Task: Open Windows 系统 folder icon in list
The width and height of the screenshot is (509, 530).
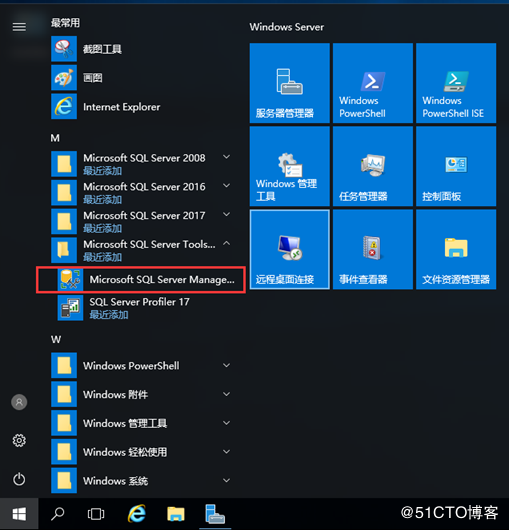Action: [x=64, y=480]
